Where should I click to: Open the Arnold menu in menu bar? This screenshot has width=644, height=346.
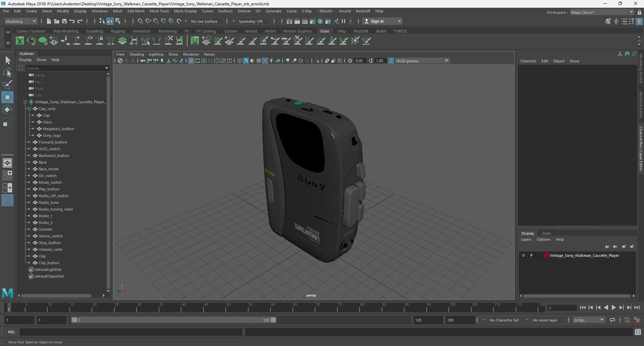(x=344, y=11)
